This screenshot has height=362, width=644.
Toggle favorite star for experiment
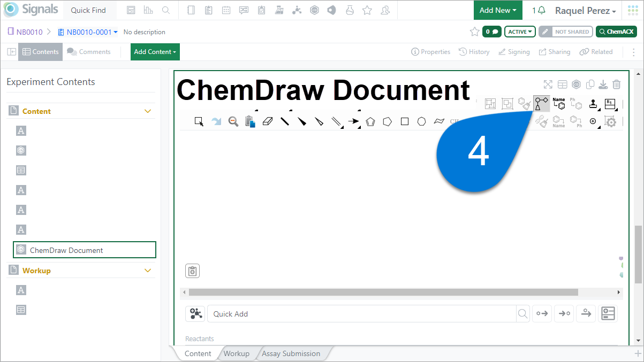(x=474, y=32)
